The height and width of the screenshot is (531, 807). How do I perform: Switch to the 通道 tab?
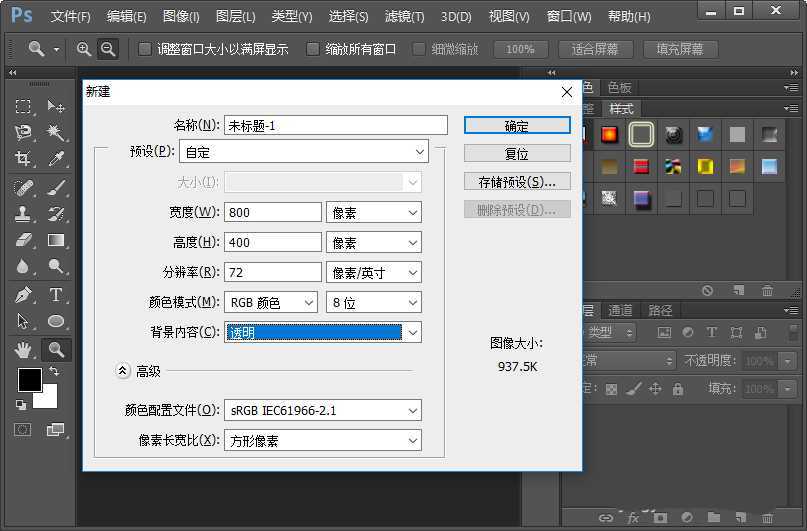[620, 310]
